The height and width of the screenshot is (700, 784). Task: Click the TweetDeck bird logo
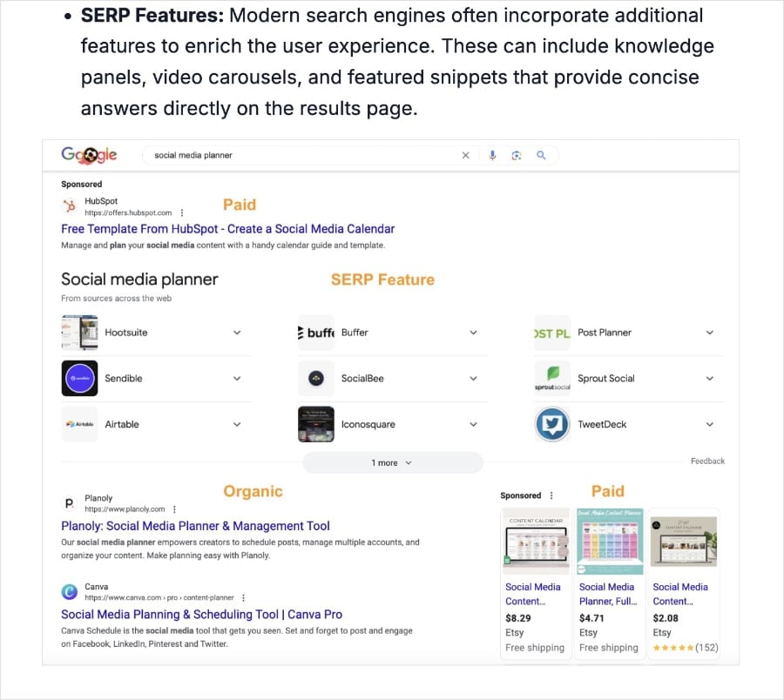click(x=552, y=424)
